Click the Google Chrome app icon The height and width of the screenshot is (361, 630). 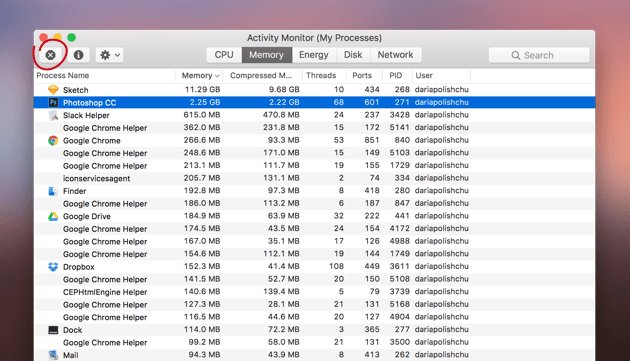pyautogui.click(x=53, y=141)
